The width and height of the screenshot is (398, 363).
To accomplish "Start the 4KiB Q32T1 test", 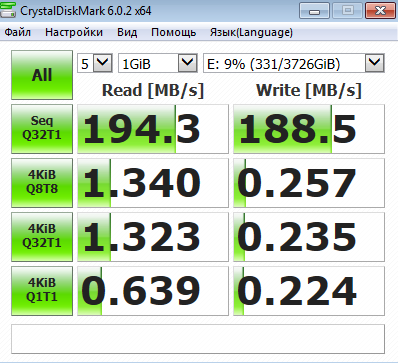I will tap(42, 237).
